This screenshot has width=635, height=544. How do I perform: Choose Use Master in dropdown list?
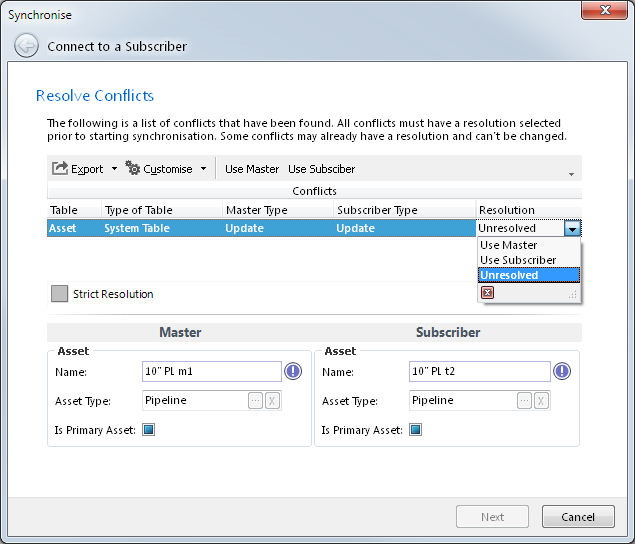pyautogui.click(x=509, y=245)
